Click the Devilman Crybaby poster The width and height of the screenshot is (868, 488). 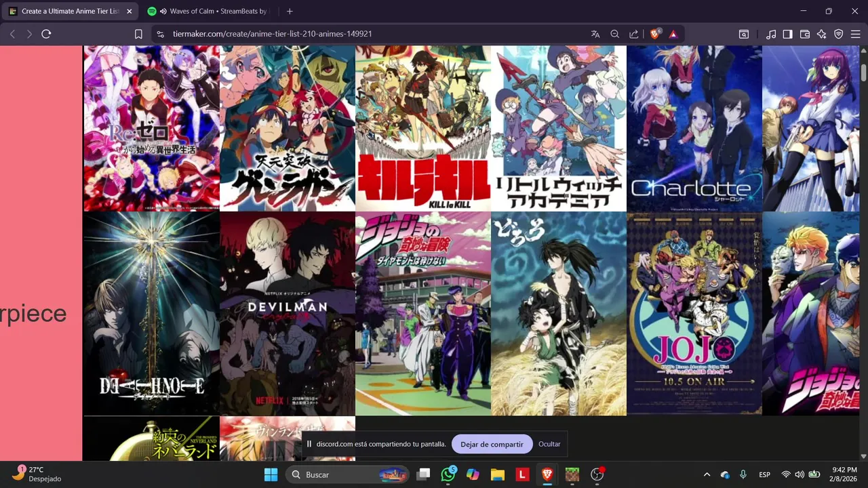pyautogui.click(x=288, y=313)
